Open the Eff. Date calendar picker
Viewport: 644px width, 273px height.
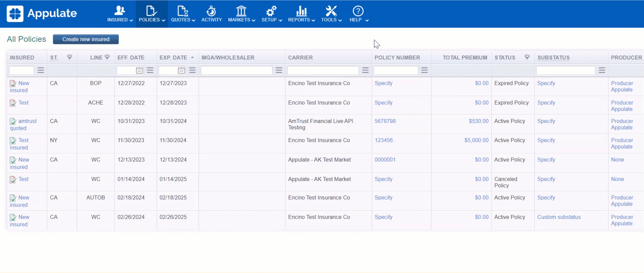click(139, 70)
